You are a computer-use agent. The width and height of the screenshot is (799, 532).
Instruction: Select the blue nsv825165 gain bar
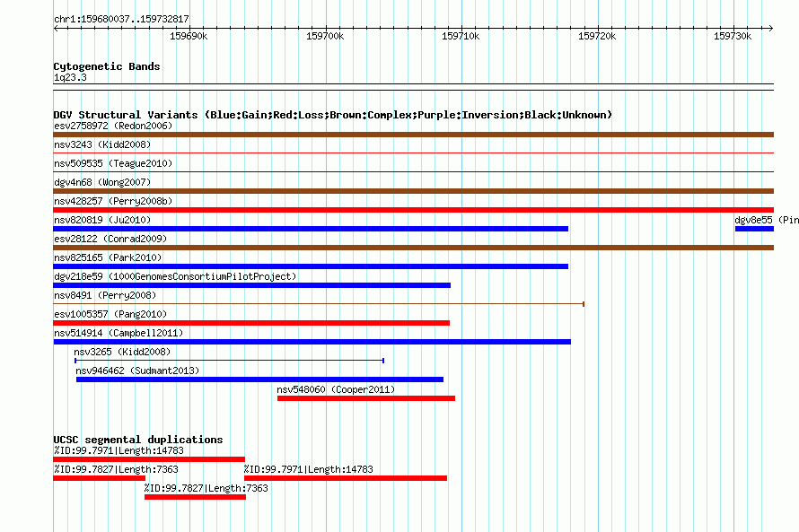pyautogui.click(x=311, y=266)
